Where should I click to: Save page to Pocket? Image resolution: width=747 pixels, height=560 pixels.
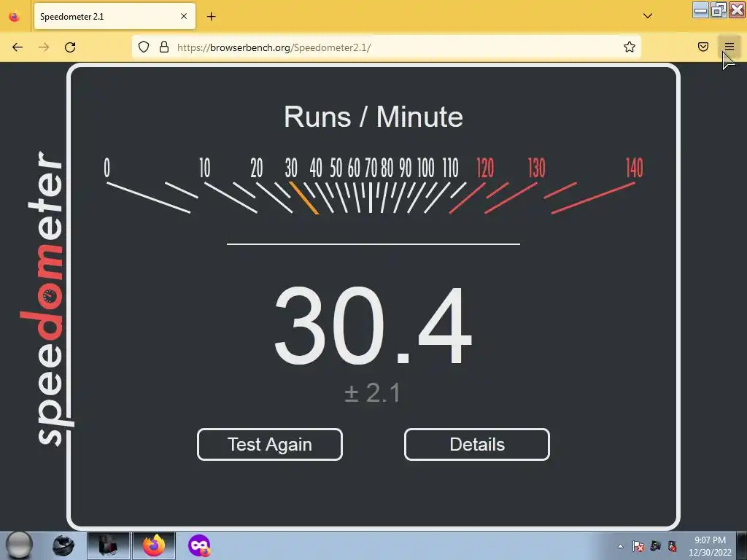coord(703,47)
